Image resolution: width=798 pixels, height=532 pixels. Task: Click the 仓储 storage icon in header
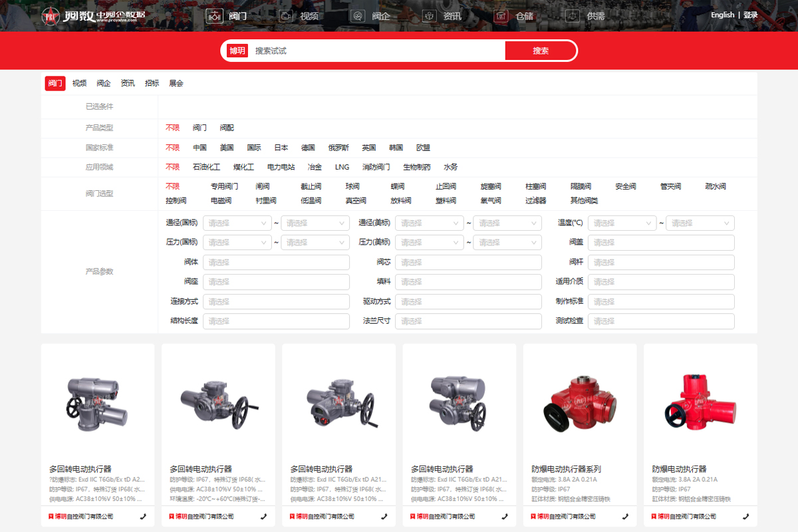(x=502, y=15)
